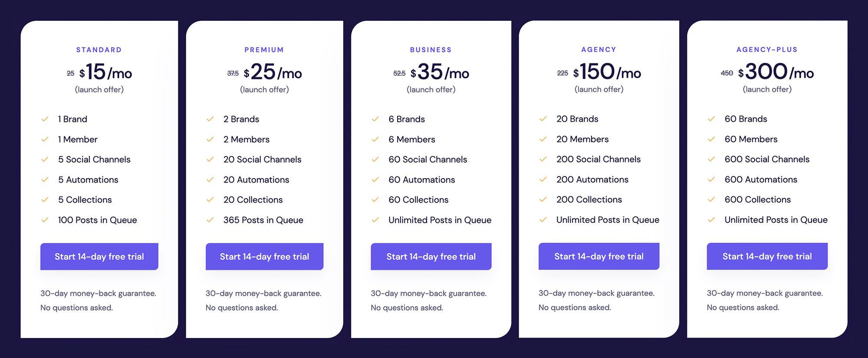Start the Standard plan free trial
Viewport: 868px width, 358px height.
(99, 256)
